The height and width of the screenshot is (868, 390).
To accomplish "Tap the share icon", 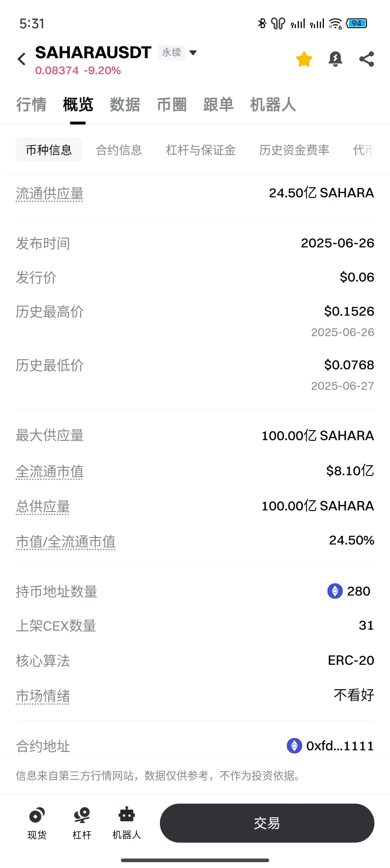I will pyautogui.click(x=366, y=59).
